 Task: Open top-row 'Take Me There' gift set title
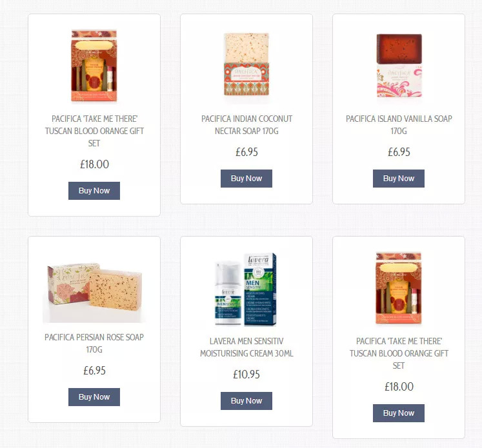[94, 131]
